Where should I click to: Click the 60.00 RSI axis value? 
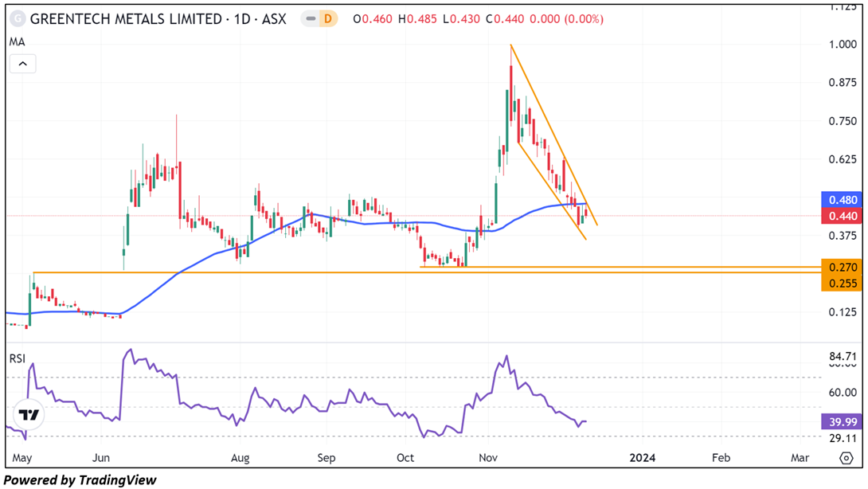point(843,393)
